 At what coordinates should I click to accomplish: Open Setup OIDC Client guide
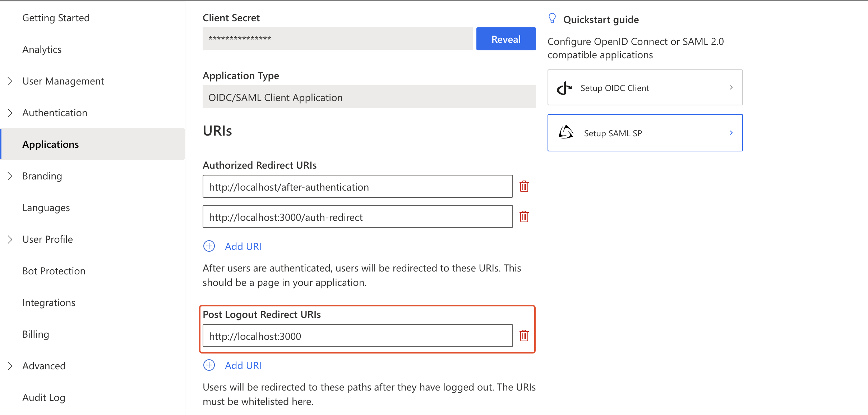click(x=645, y=88)
